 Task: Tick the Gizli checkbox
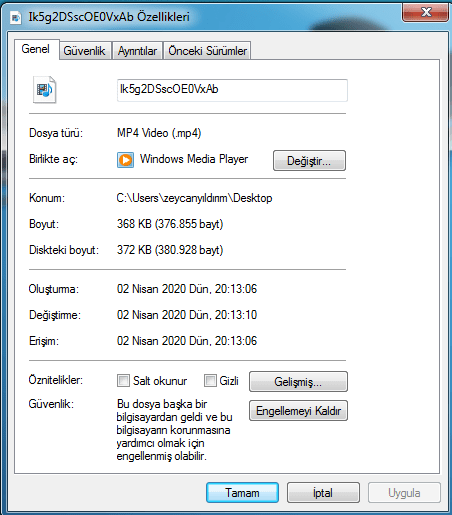(x=210, y=380)
